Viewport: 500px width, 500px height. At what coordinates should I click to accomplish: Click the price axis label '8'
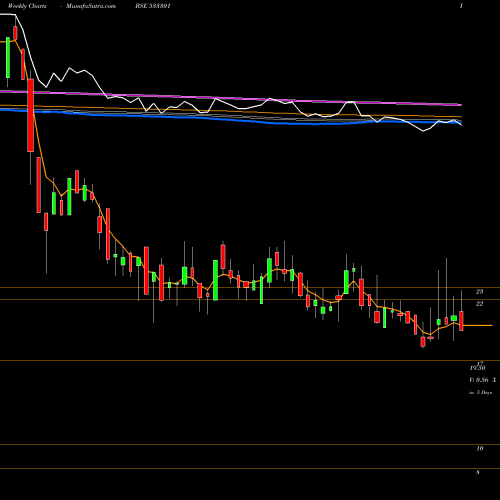(478, 472)
